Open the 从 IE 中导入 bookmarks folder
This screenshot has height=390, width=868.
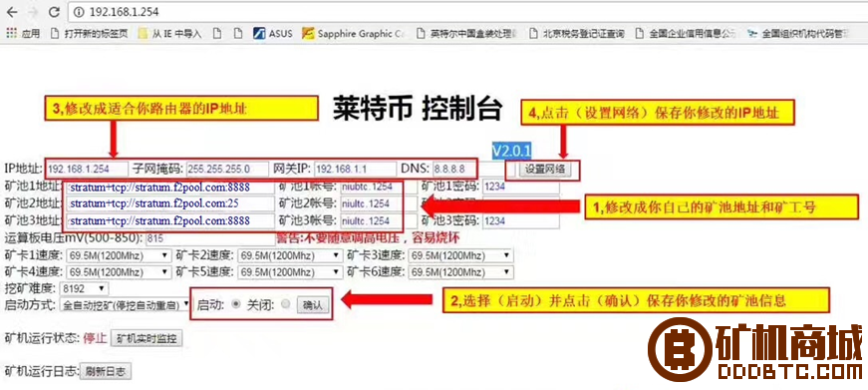point(170,33)
